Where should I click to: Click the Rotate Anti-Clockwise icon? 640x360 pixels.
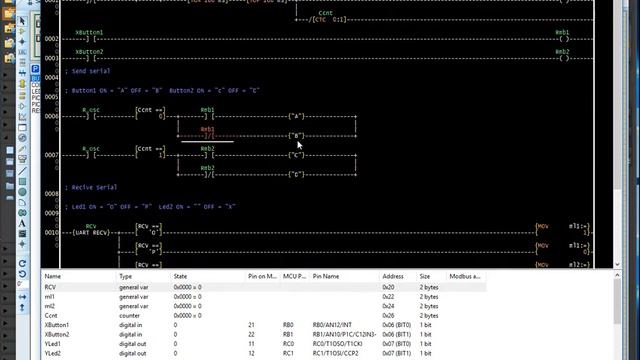pyautogui.click(x=22, y=273)
